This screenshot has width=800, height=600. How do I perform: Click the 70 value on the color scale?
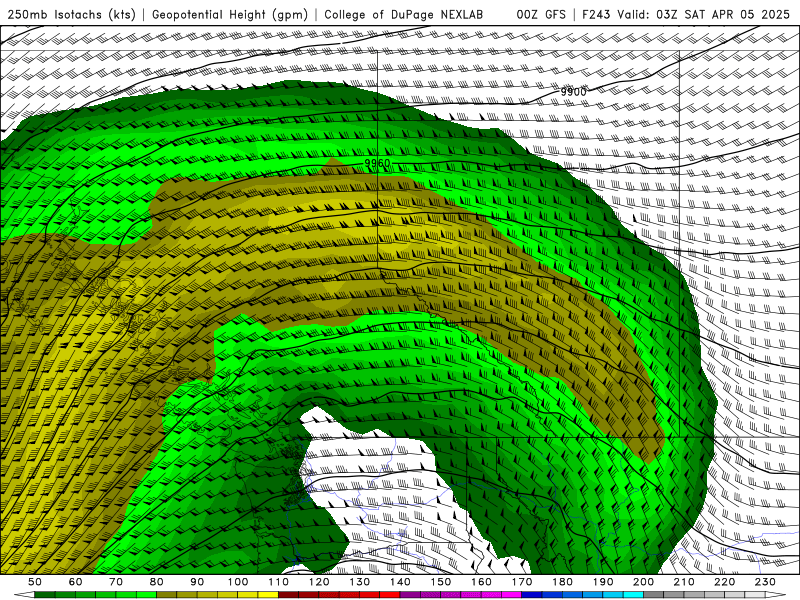click(x=116, y=582)
